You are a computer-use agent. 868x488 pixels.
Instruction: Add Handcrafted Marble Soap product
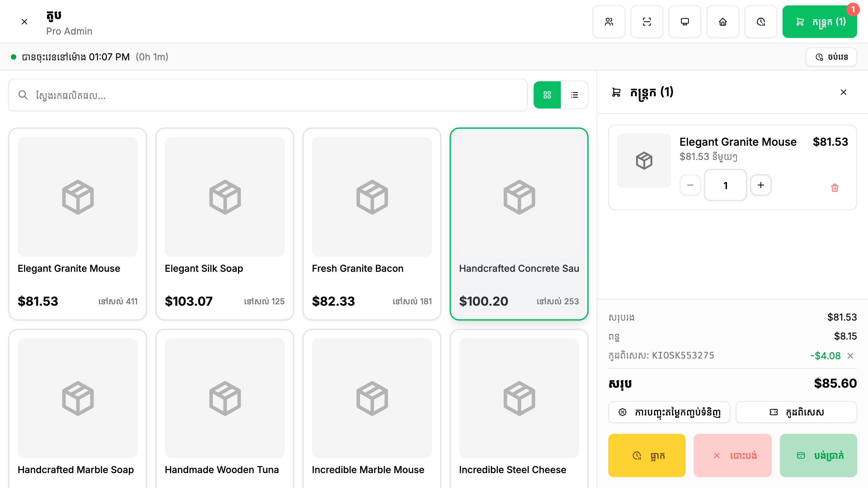coord(78,409)
